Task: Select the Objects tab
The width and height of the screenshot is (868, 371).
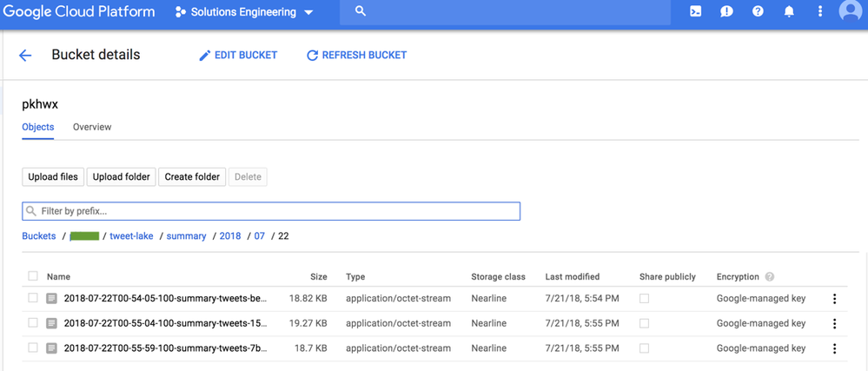Action: pos(37,127)
